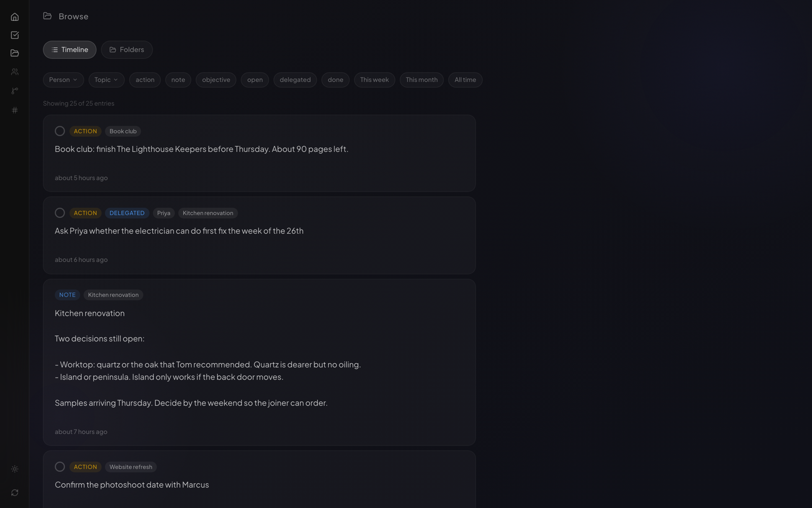This screenshot has height=508, width=812.
Task: Click 'Two decisions still open:' note text
Action: tap(99, 339)
